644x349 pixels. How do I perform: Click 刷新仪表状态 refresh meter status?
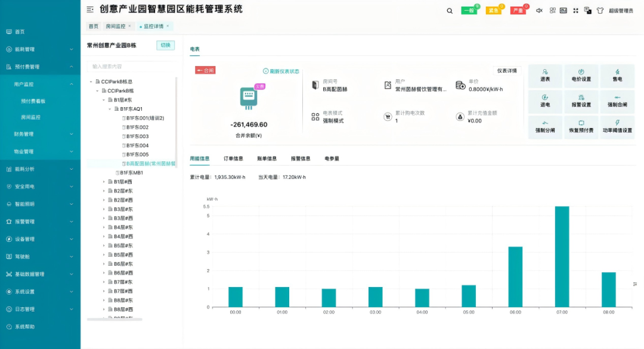point(281,71)
